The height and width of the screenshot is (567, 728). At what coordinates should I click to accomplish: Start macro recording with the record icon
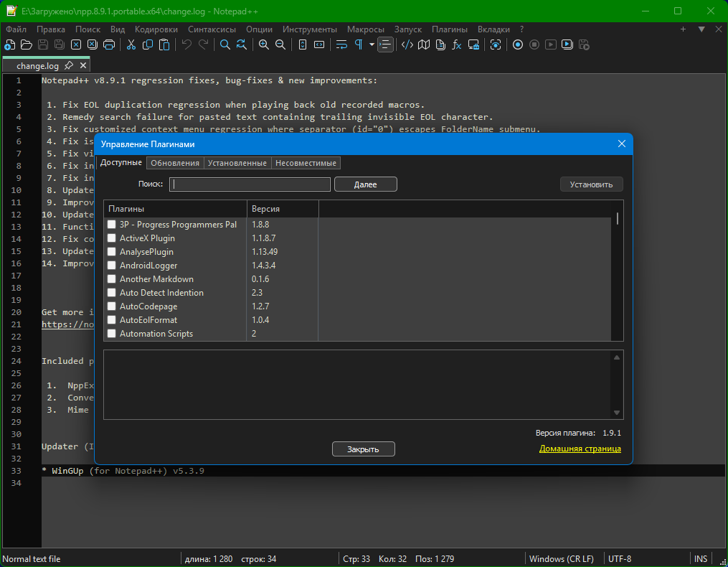tap(518, 44)
